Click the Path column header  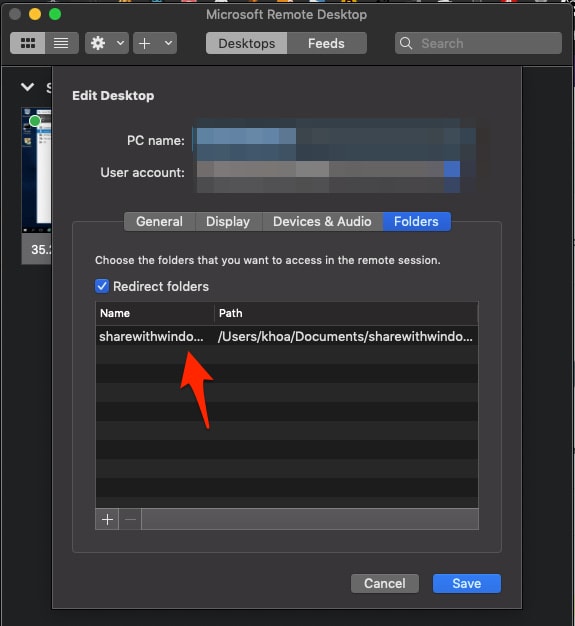click(x=346, y=313)
